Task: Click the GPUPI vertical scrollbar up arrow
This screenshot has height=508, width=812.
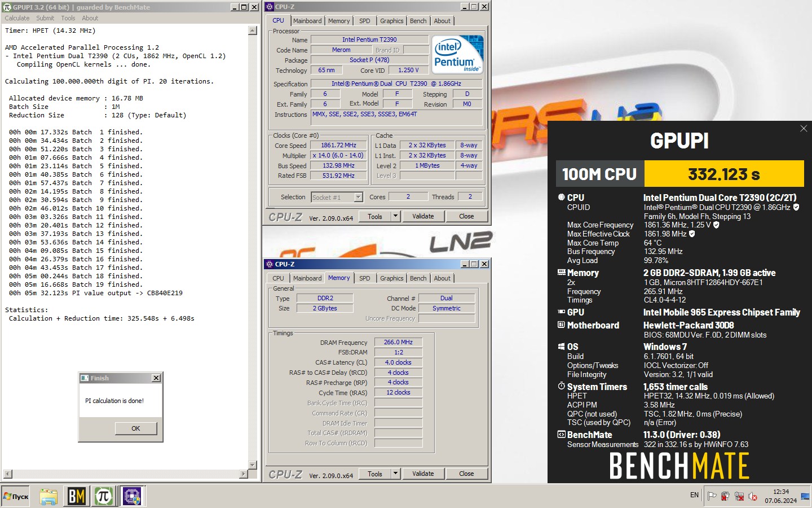Action: 253,30
